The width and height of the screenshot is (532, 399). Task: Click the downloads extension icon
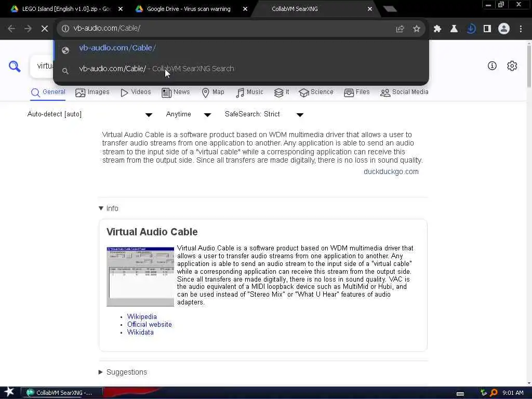coord(471,29)
